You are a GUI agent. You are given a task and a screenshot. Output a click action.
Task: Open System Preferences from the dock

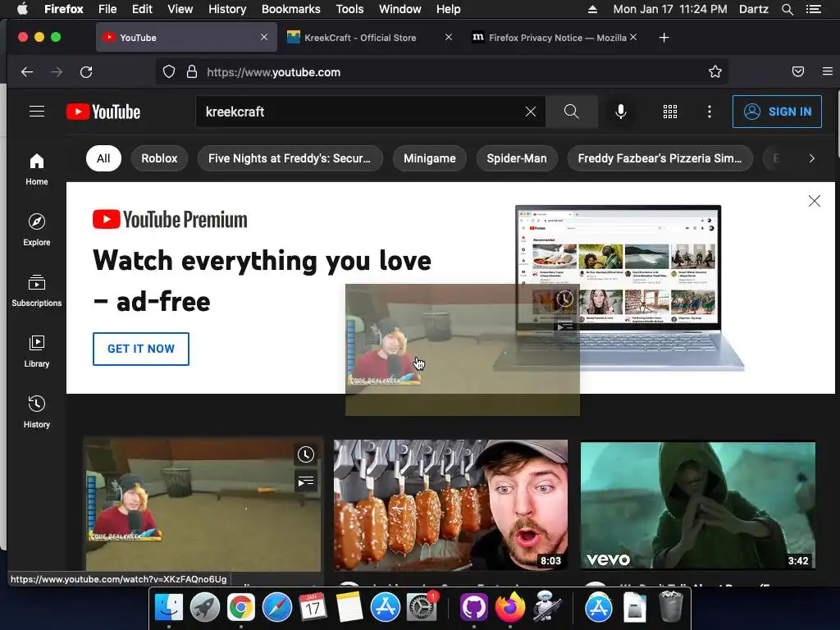pos(422,608)
